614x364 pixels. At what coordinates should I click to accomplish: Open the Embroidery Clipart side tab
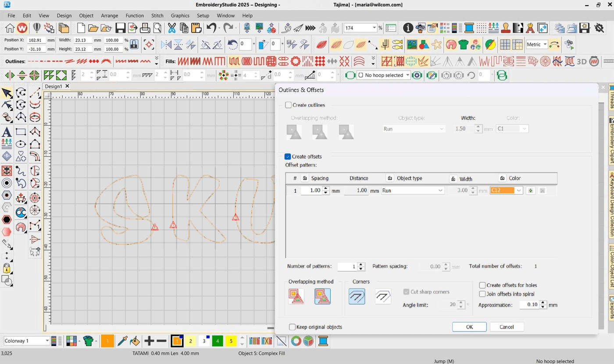611,141
